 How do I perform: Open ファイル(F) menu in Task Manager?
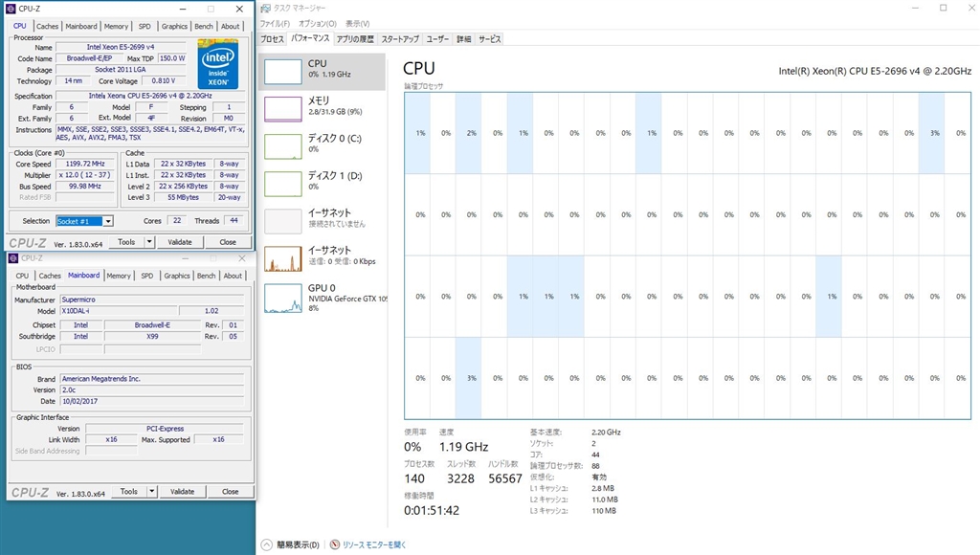tap(275, 24)
